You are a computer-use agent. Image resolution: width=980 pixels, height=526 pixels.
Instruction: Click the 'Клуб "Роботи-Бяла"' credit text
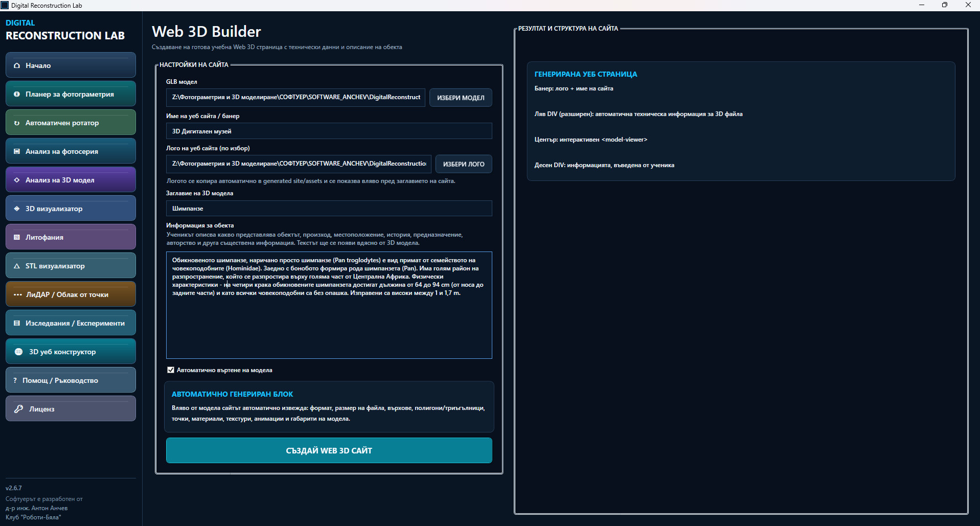coord(33,517)
